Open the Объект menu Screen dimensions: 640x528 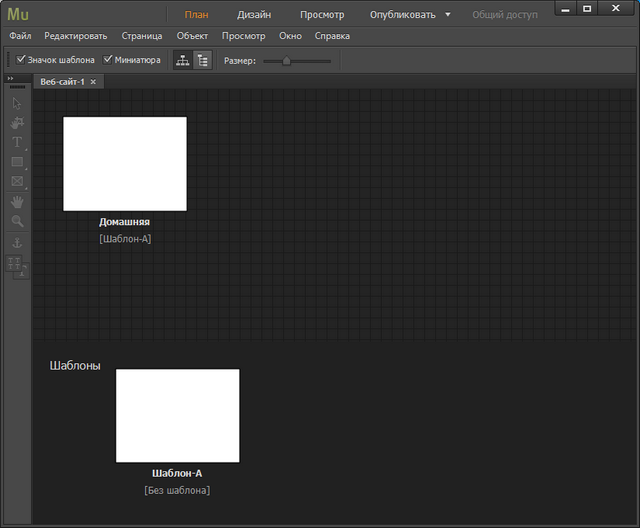click(x=192, y=36)
